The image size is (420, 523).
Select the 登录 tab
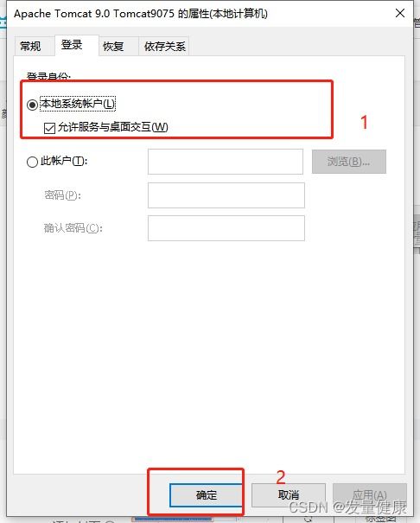click(72, 45)
